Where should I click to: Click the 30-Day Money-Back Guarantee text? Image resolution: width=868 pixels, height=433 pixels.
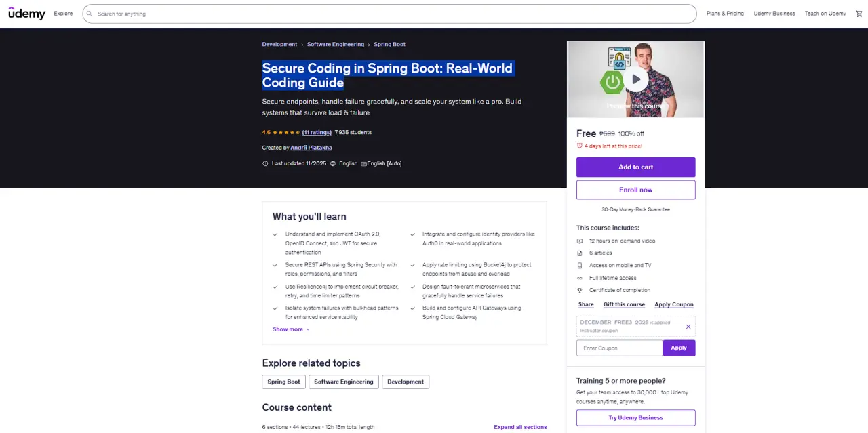click(x=635, y=210)
